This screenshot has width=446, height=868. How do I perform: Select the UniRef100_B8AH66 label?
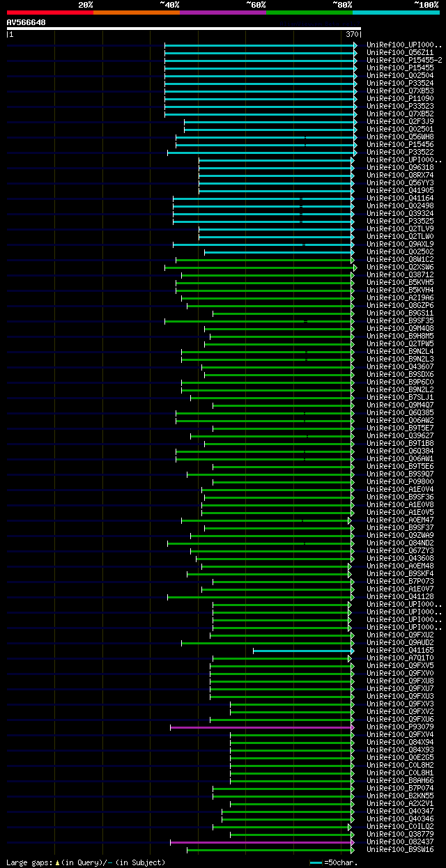(x=400, y=780)
